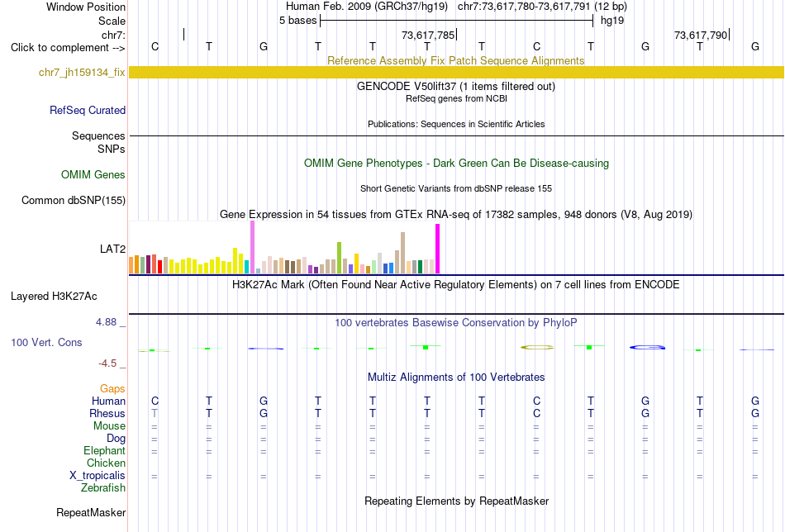The image size is (785, 532).
Task: Click 'Reference Assembly Fix Patch Sequence Alignments' heading
Action: (x=456, y=60)
